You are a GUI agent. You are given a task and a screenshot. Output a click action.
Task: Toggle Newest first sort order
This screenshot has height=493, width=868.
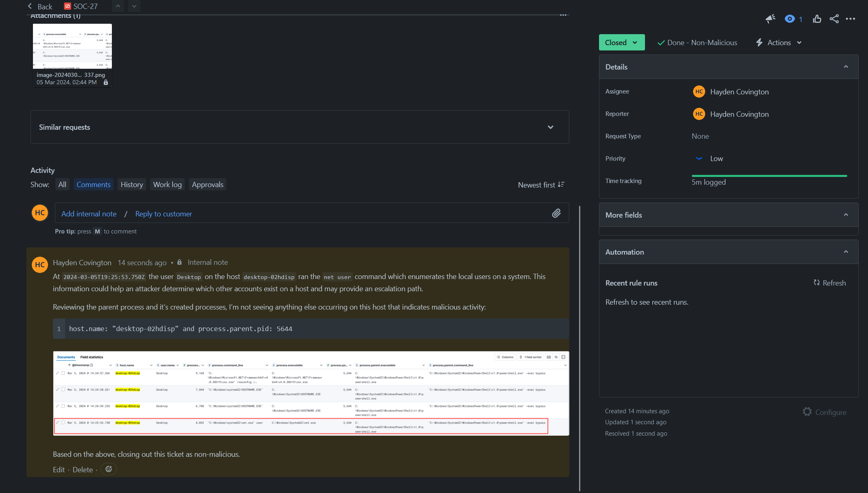click(x=541, y=185)
